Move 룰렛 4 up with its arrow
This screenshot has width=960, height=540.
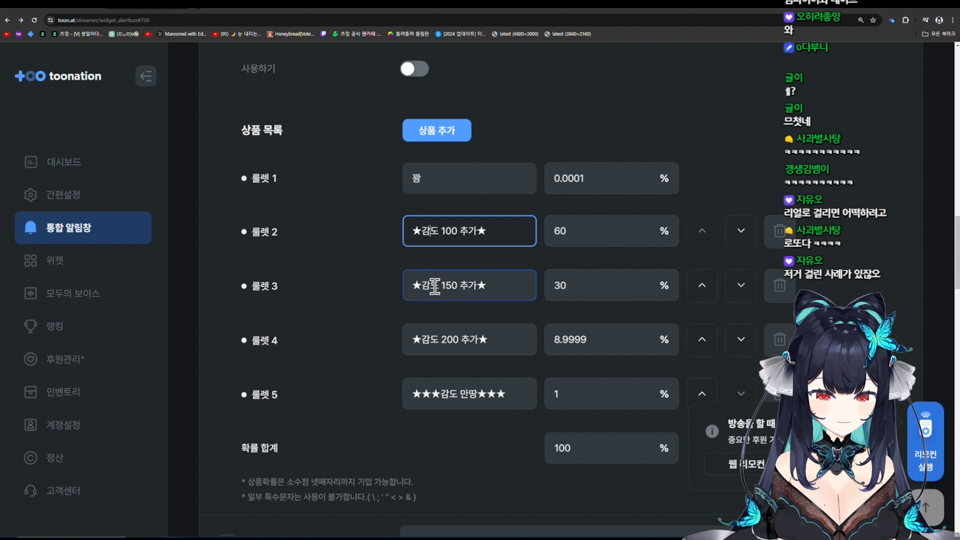[702, 339]
